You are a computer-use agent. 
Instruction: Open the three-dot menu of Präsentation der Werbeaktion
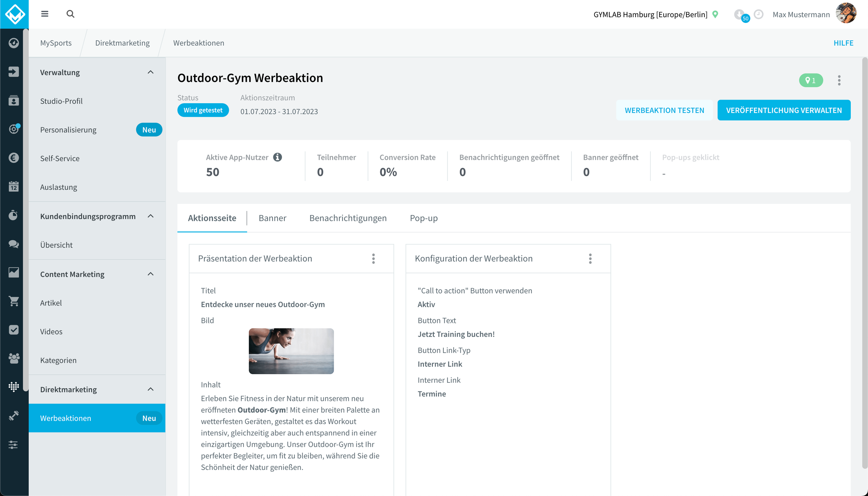coord(373,259)
